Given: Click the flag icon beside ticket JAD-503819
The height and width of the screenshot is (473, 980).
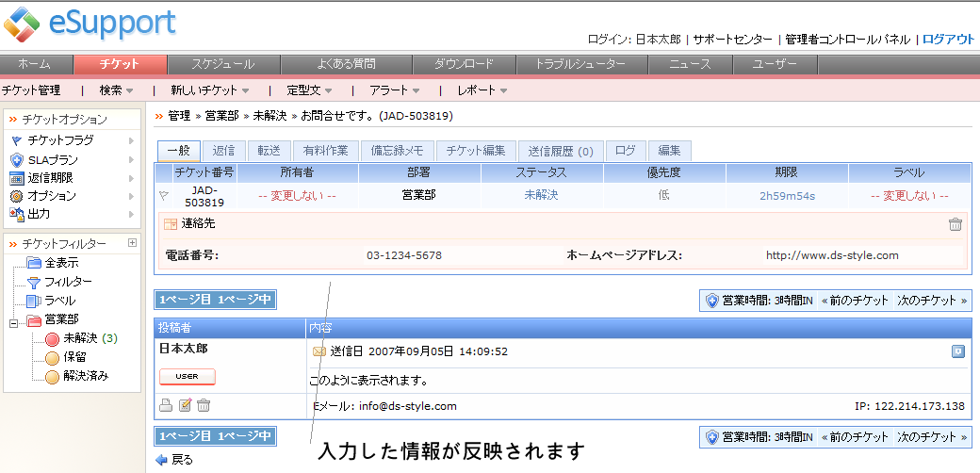Looking at the screenshot, I should [x=164, y=196].
